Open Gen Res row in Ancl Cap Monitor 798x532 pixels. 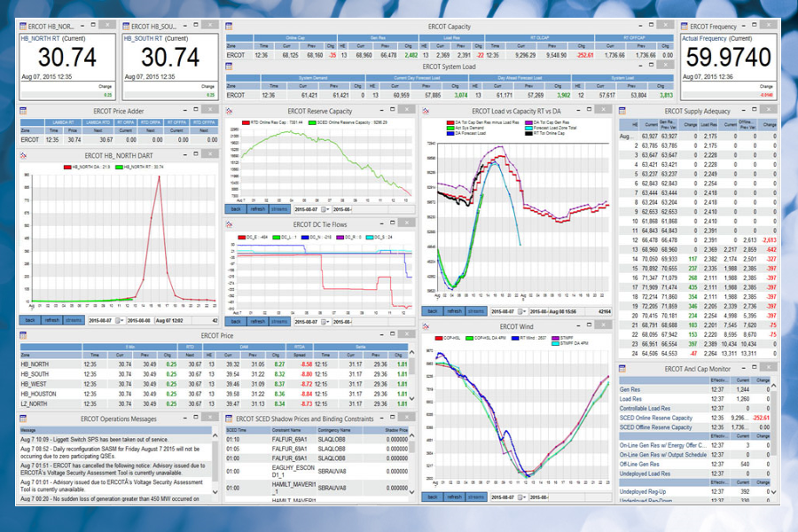630,389
